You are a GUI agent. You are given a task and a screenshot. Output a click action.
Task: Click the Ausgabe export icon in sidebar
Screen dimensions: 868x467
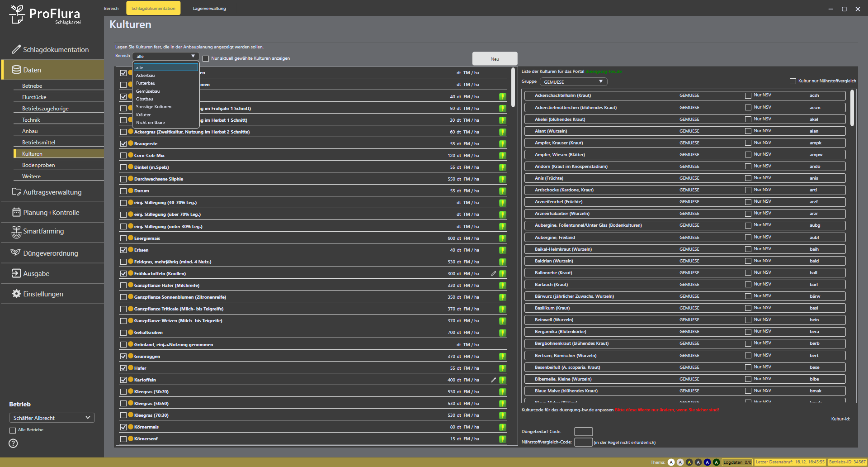click(16, 273)
